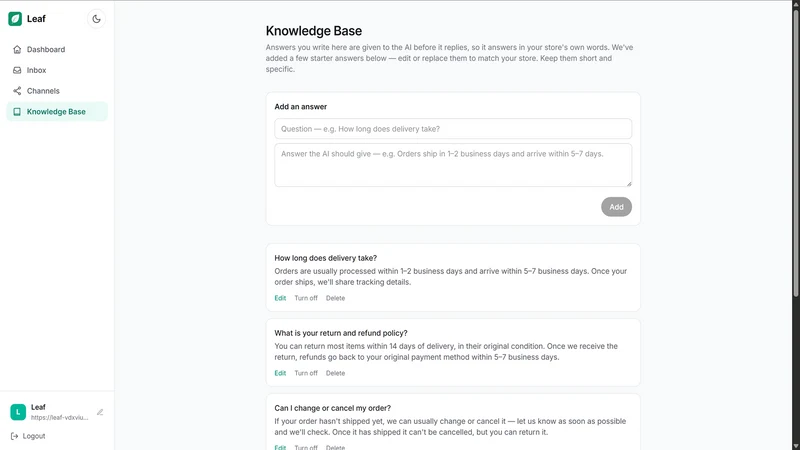This screenshot has width=800, height=450.
Task: Click the Inbox envelope icon
Action: point(17,70)
